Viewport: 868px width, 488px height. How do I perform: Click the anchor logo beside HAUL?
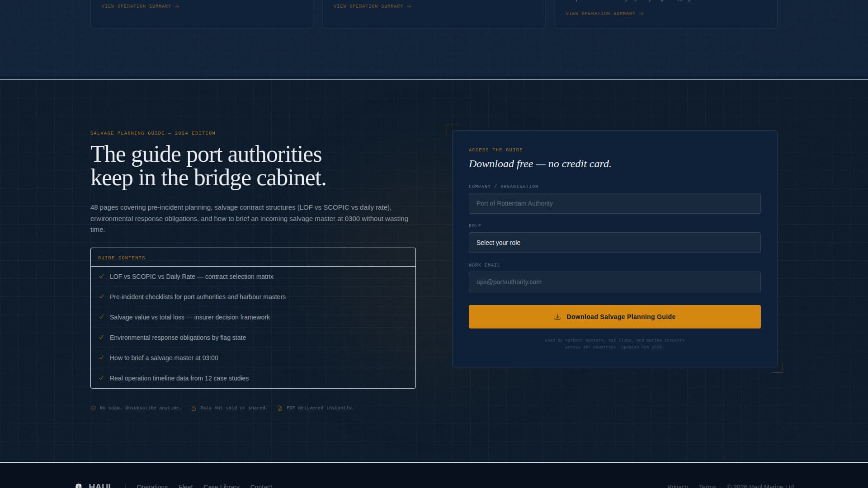80,485
